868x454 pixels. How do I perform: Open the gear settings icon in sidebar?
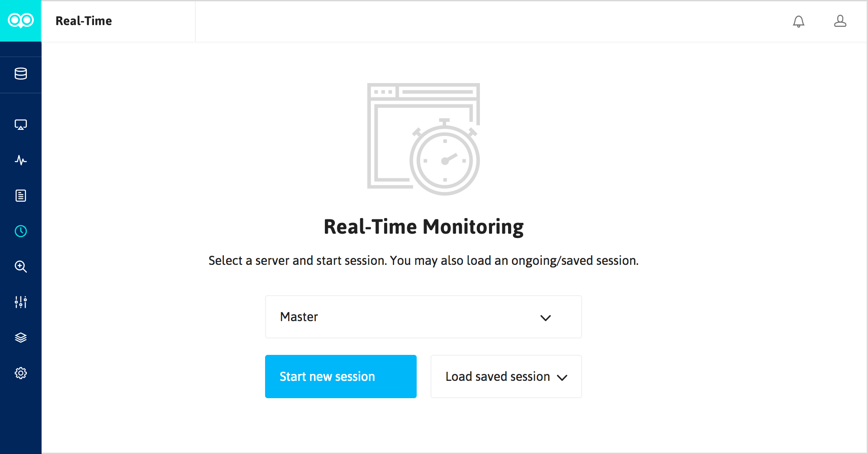click(21, 373)
